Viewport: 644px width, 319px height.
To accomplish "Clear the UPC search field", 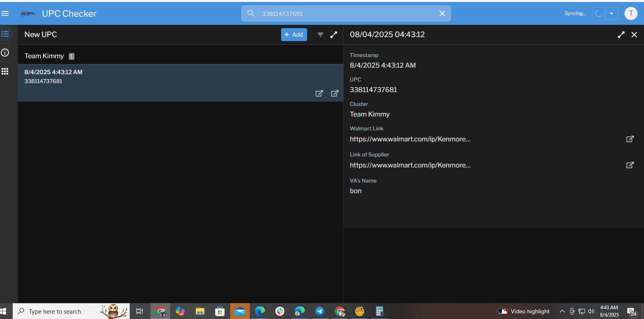I will [x=442, y=13].
